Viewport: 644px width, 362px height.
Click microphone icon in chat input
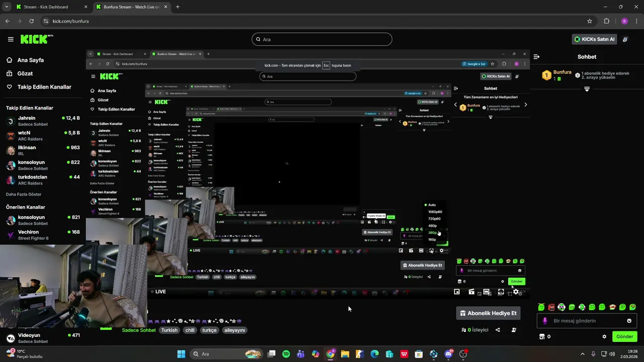pos(545,321)
